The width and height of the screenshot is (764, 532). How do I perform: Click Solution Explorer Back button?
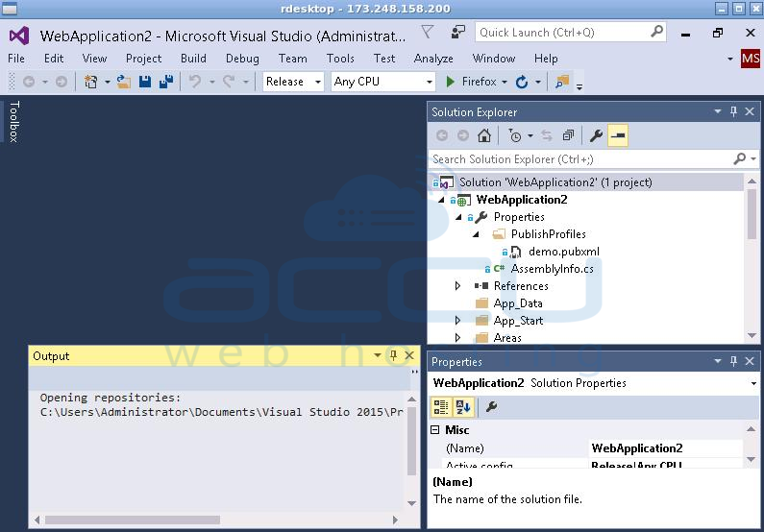click(x=441, y=135)
